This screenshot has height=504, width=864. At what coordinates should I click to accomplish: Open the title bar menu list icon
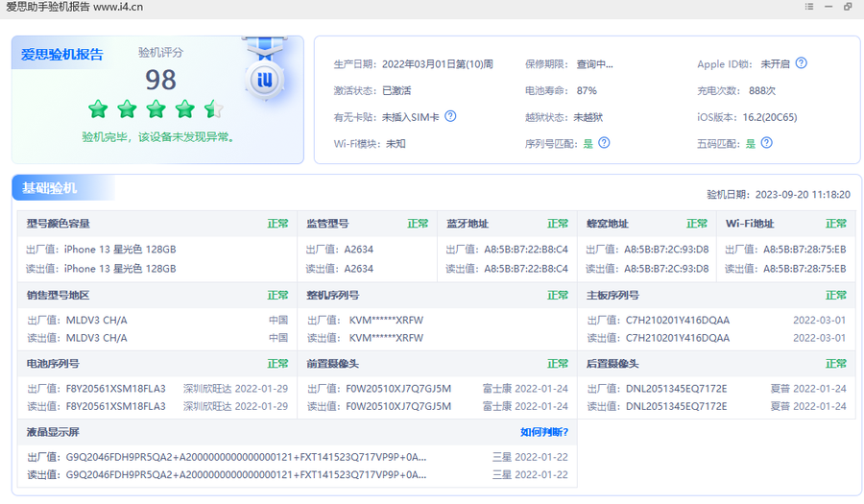(x=809, y=7)
